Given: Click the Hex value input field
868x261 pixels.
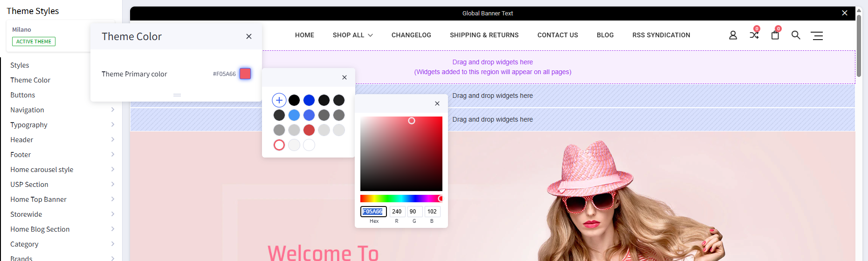Looking at the screenshot, I should [x=373, y=212].
